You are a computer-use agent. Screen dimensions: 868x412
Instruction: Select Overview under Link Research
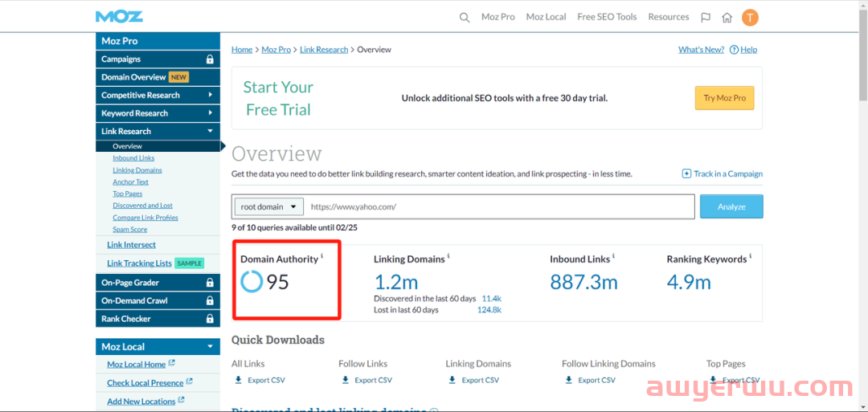158,146
